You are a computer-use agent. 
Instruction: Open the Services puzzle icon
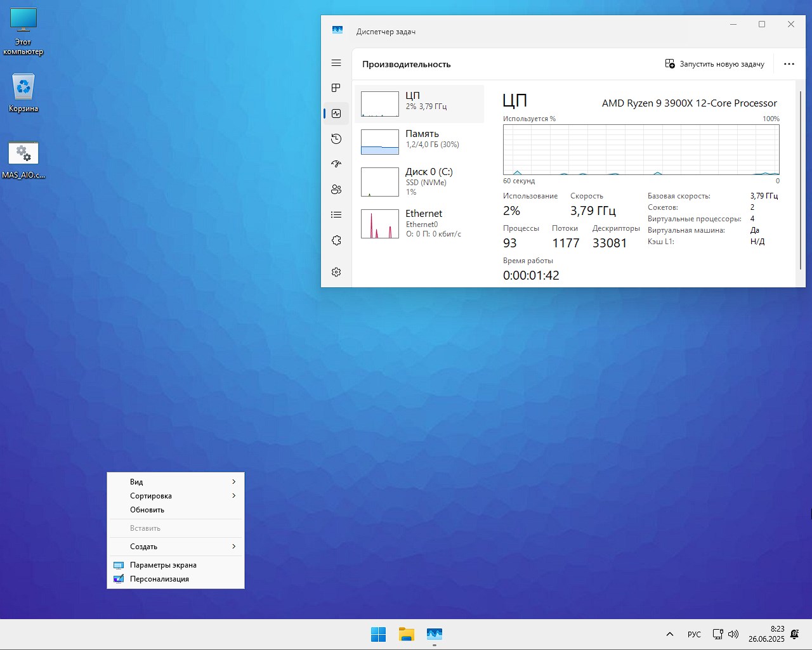point(336,240)
